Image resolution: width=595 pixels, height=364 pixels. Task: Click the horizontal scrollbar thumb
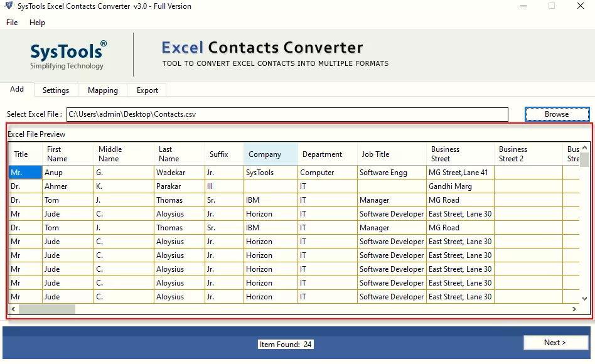tap(46, 309)
